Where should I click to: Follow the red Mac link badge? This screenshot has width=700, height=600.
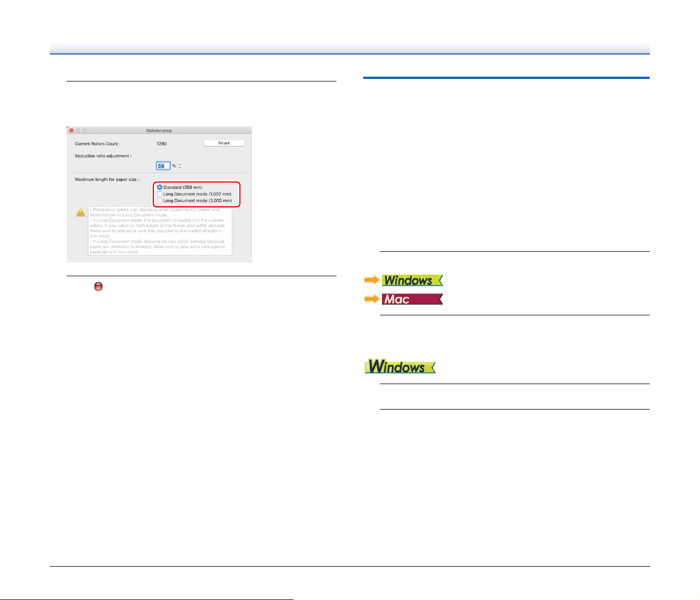[x=412, y=299]
